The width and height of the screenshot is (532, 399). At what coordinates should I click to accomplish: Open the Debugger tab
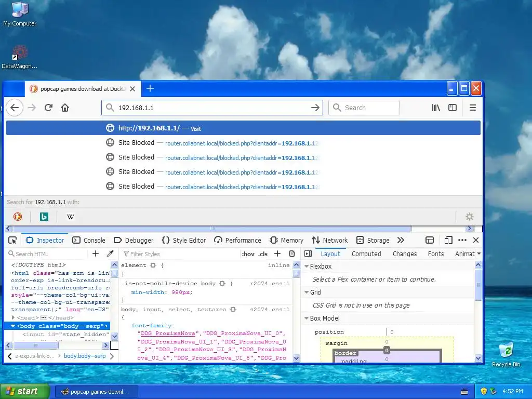tap(134, 240)
